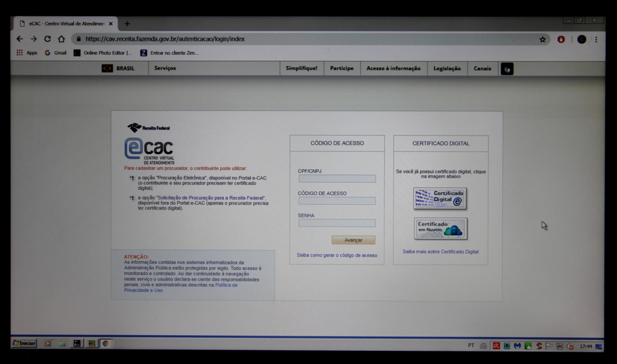Screen dimensions: 617x364
Task: Launch the media player taskbar icon
Action: 48,344
